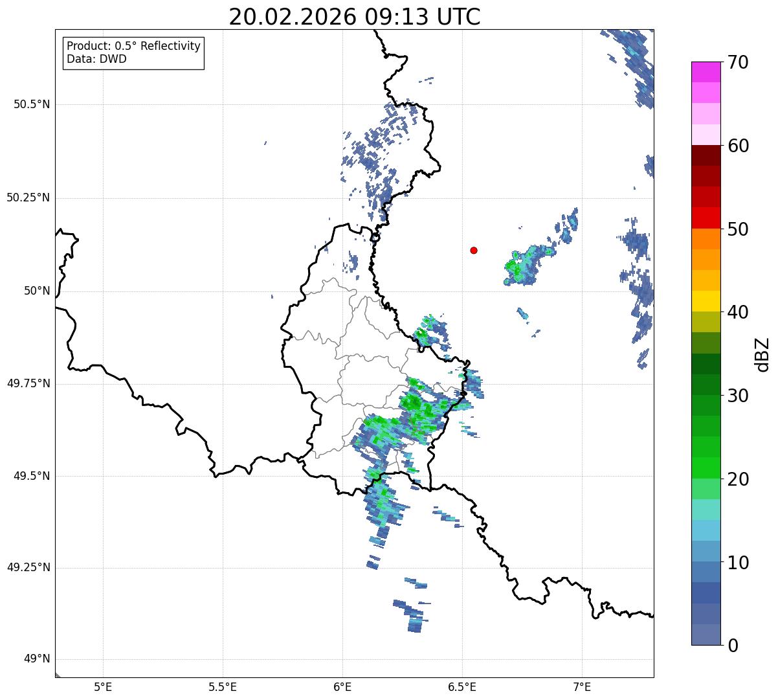778x700 pixels.
Task: Click the 7°E longitude label
Action: click(x=582, y=686)
